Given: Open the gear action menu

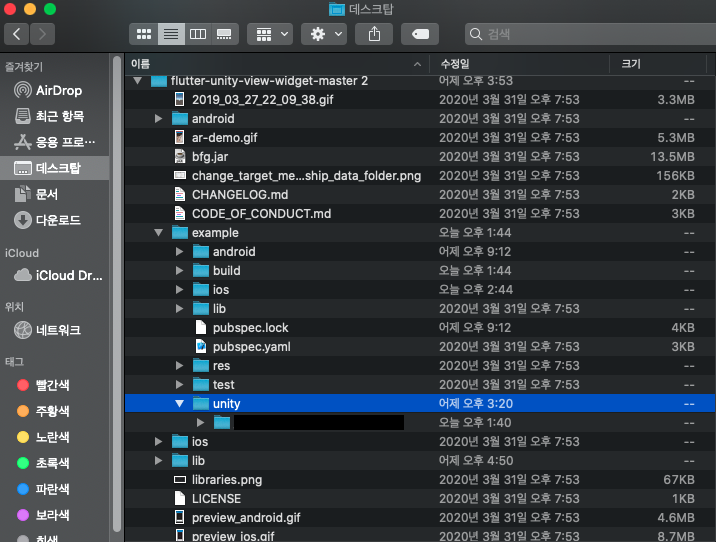Looking at the screenshot, I should click(x=324, y=34).
